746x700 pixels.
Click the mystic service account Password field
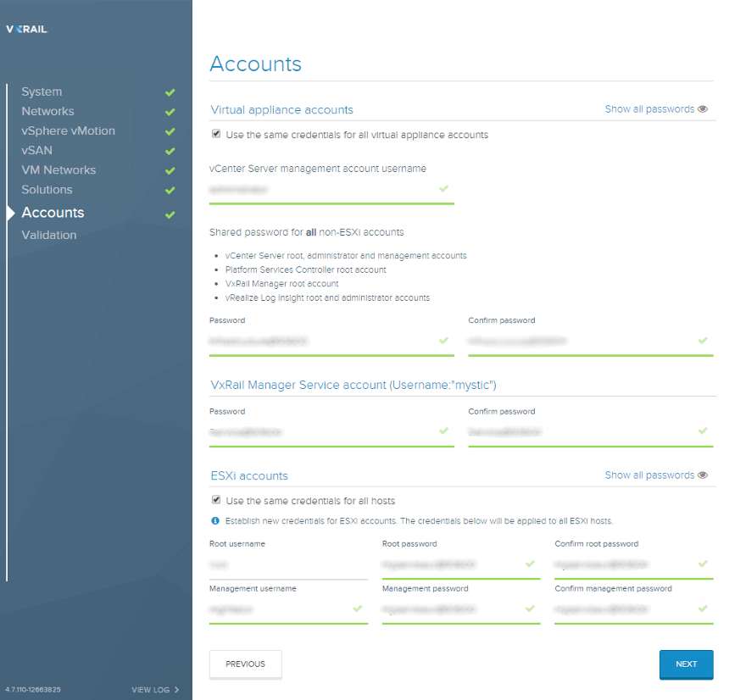tap(322, 431)
